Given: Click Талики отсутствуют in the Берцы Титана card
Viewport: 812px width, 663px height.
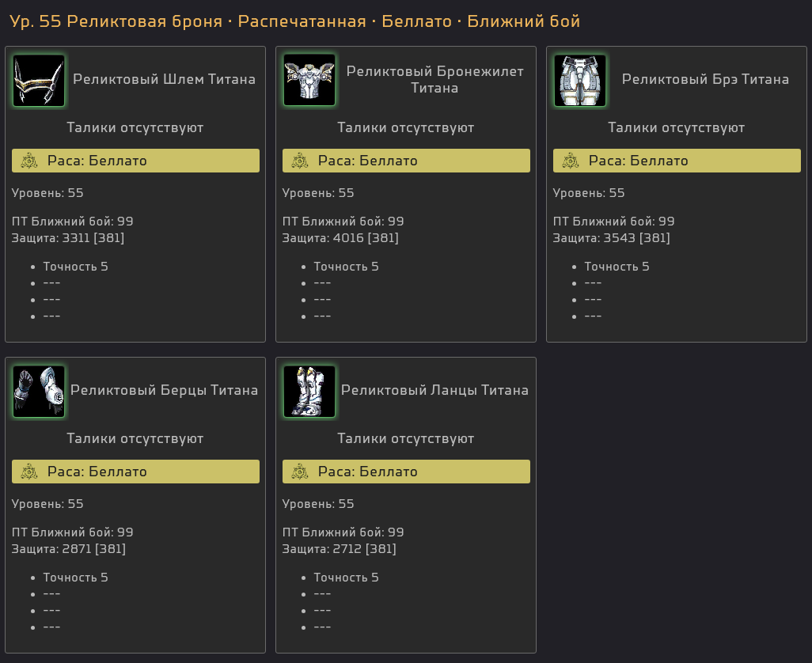Looking at the screenshot, I should click(135, 439).
